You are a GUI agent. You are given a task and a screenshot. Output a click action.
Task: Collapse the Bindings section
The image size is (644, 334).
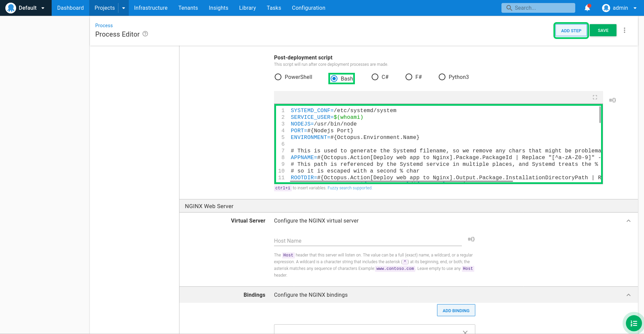tap(628, 295)
